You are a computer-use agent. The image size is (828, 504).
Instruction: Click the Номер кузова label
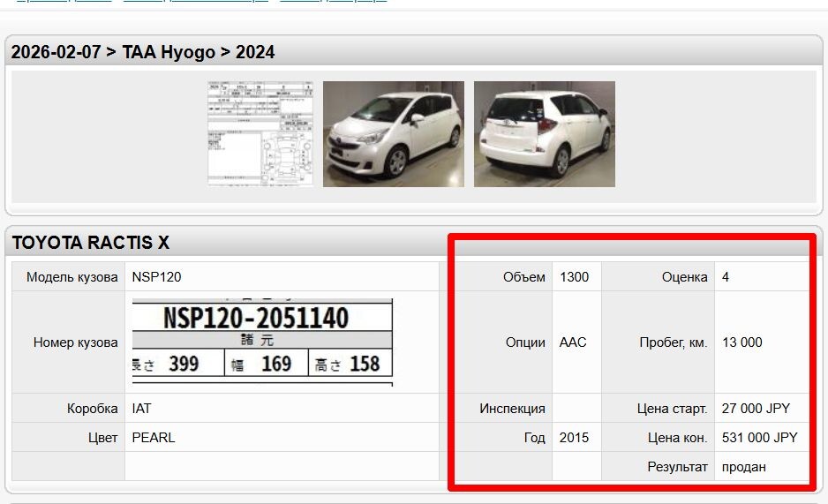point(76,342)
